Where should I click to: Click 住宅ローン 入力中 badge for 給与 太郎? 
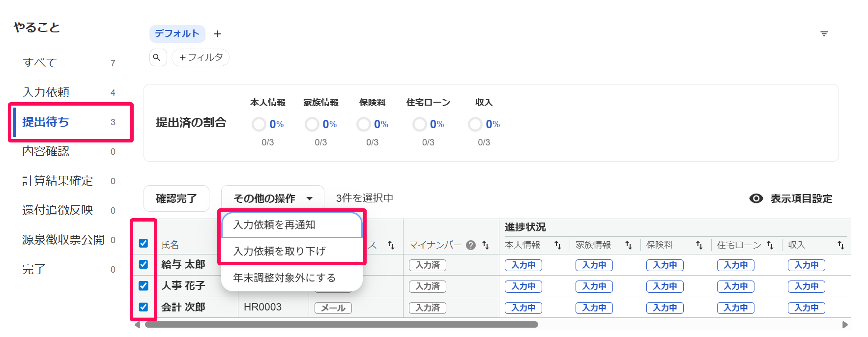(736, 265)
